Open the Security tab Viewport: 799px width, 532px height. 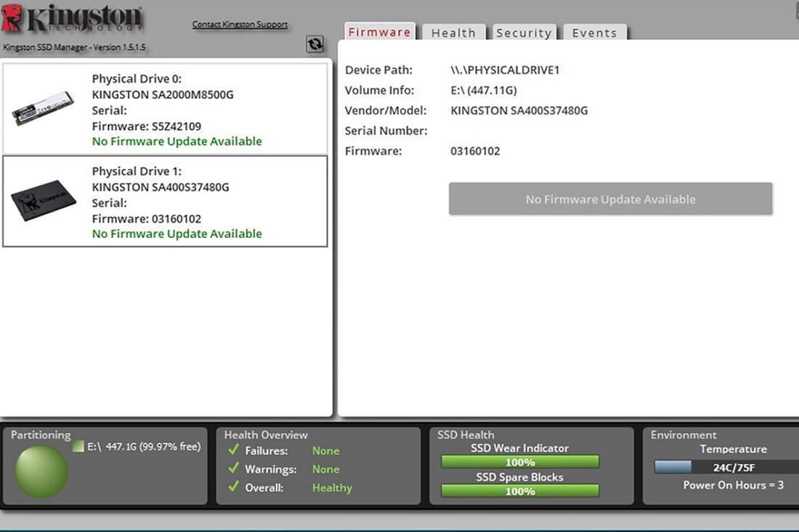(x=524, y=33)
